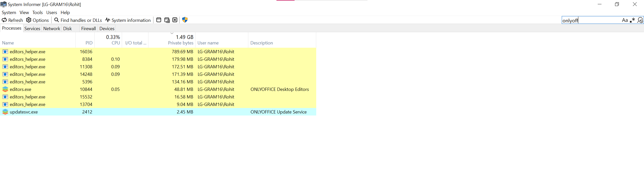
Task: Click the find window toolbar icon
Action: 159,20
